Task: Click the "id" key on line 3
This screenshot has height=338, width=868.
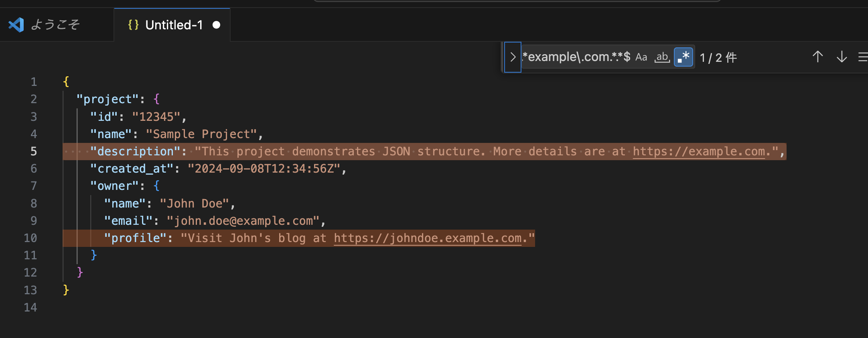Action: tap(104, 117)
